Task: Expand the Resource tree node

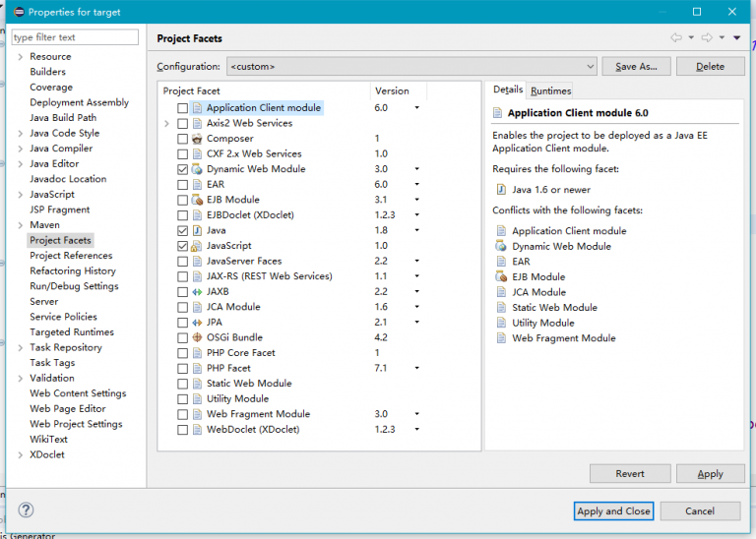Action: pyautogui.click(x=21, y=57)
